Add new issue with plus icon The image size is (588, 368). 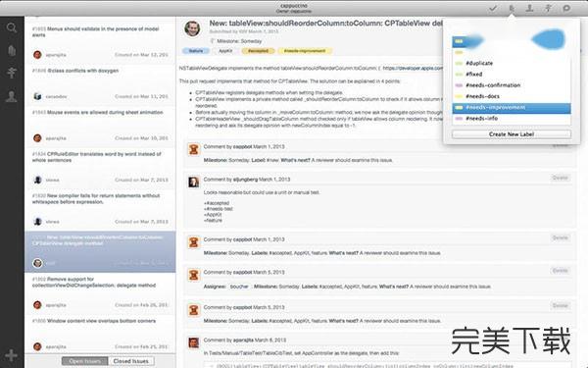pyautogui.click(x=11, y=355)
